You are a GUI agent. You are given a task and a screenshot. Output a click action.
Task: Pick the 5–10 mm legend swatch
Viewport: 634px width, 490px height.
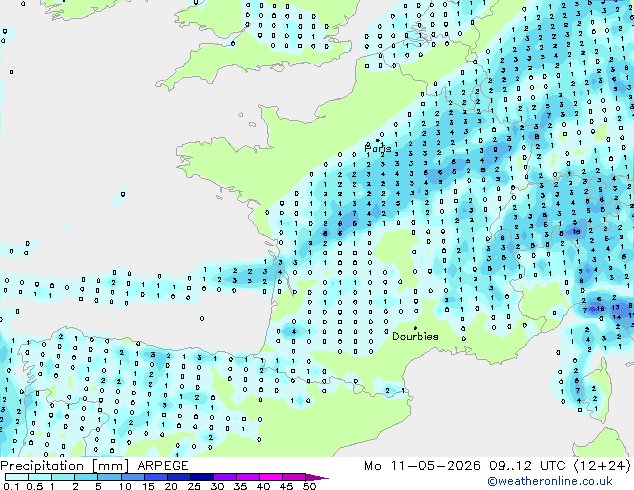[x=109, y=477]
